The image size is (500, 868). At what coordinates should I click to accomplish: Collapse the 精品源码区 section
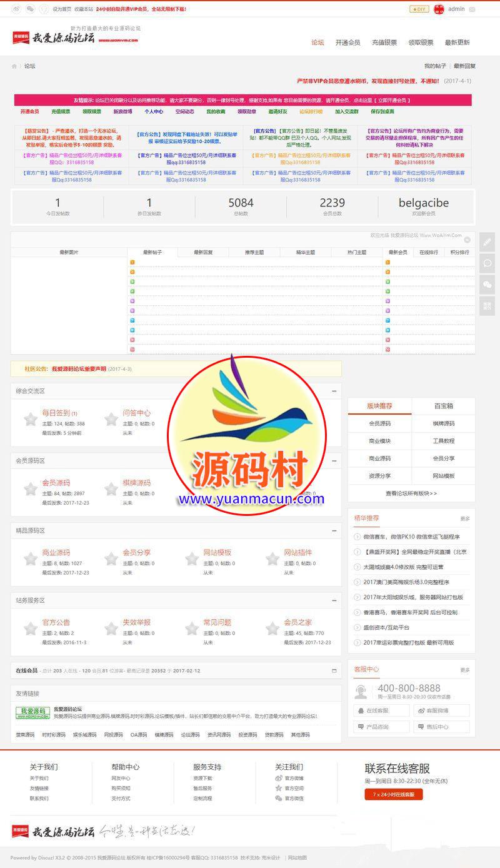[334, 530]
